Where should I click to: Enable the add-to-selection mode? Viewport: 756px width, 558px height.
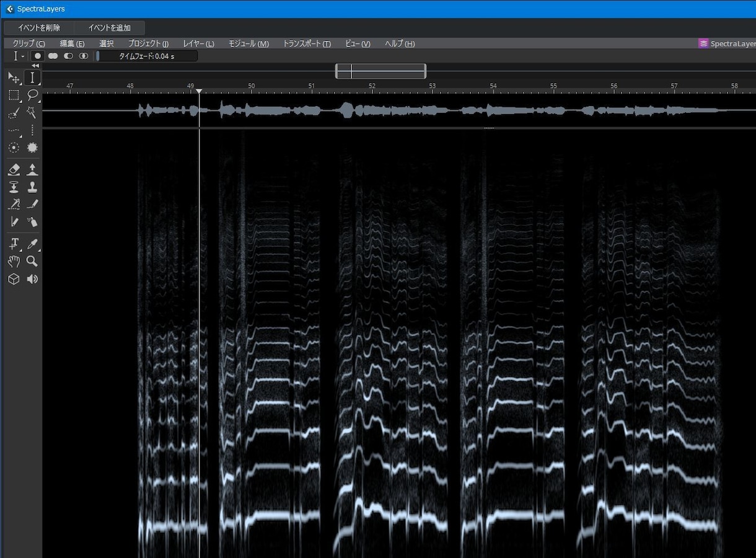click(x=53, y=56)
